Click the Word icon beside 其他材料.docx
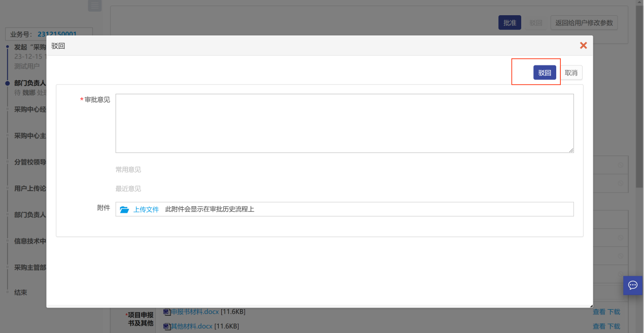Screen dimensions: 644x333 pos(166,326)
